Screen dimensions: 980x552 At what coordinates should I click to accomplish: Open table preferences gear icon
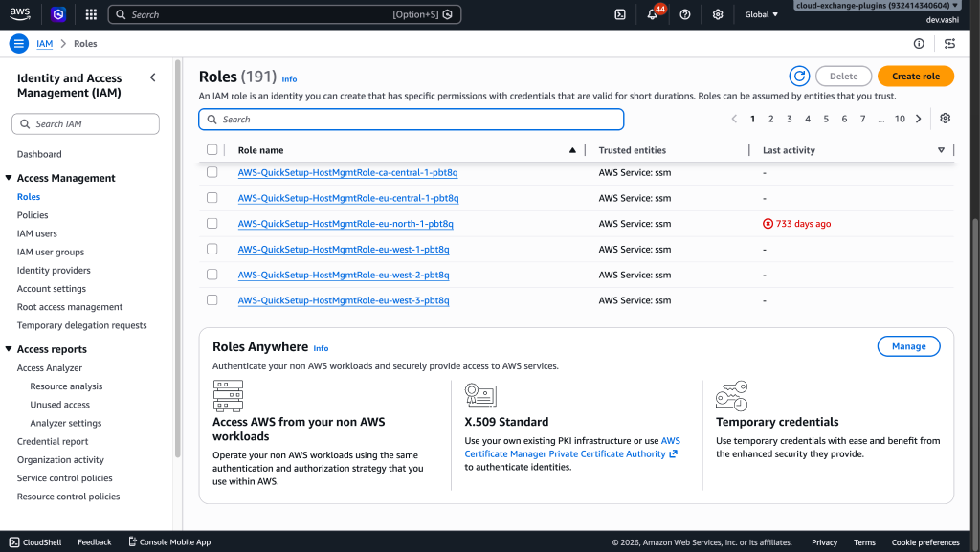945,118
